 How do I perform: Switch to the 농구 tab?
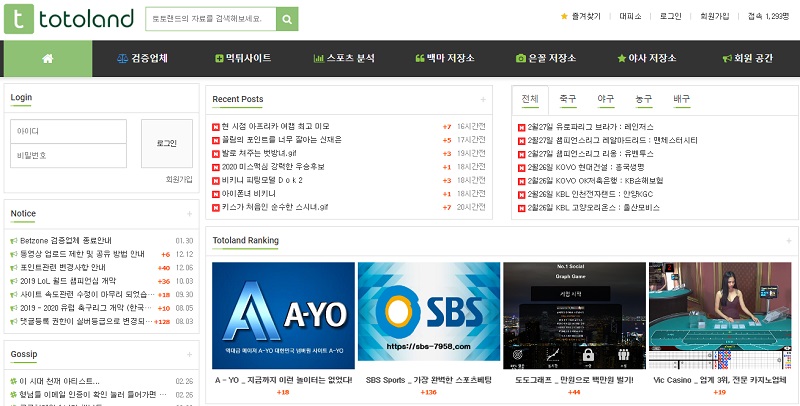click(x=643, y=99)
